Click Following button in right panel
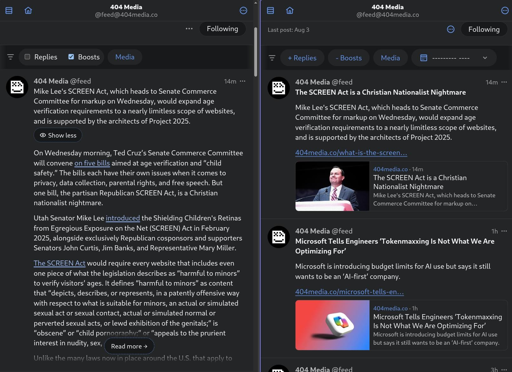This screenshot has height=372, width=512. [484, 29]
